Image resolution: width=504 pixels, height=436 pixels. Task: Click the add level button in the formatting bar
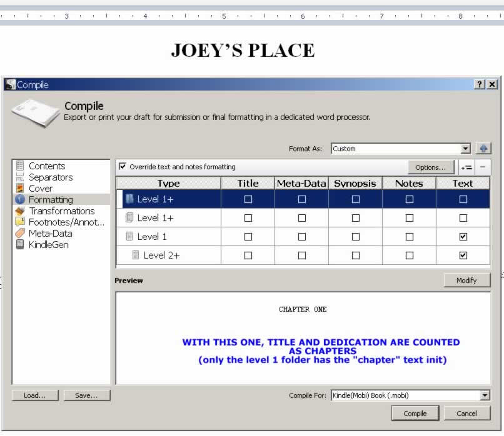(466, 167)
